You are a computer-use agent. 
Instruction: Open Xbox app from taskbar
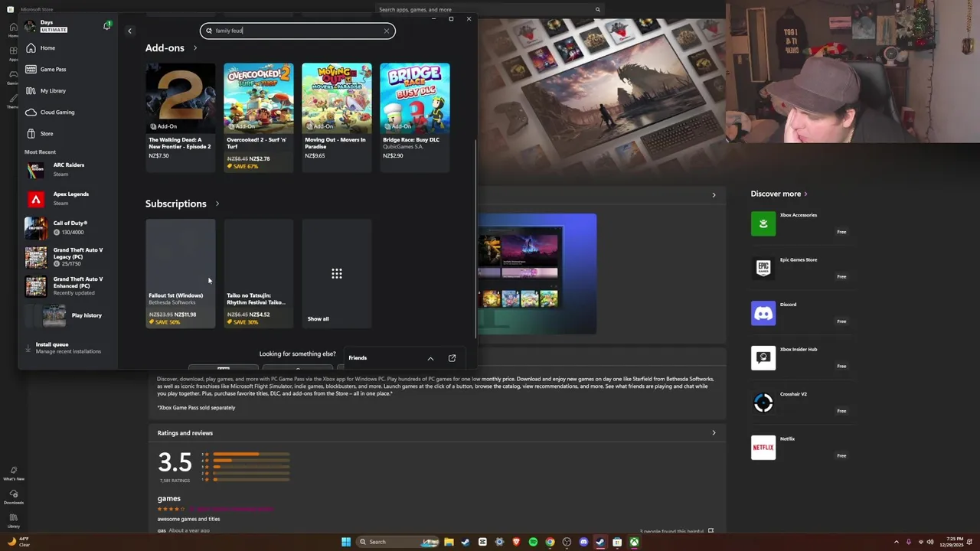tap(634, 542)
